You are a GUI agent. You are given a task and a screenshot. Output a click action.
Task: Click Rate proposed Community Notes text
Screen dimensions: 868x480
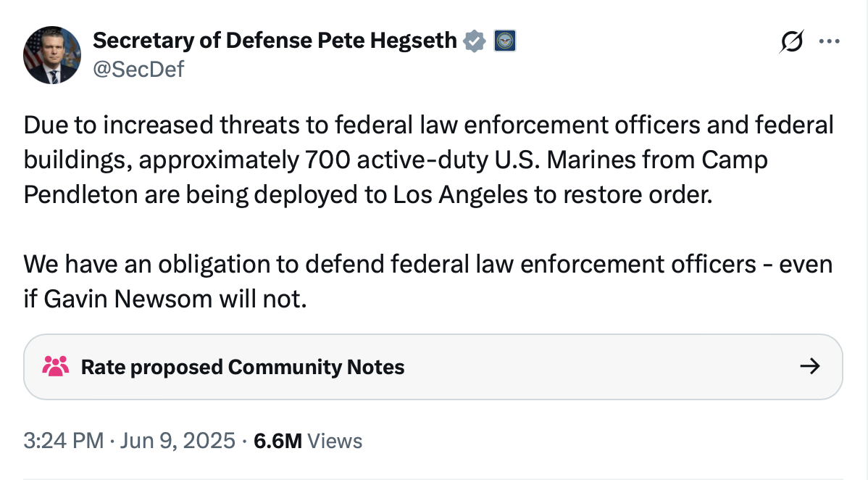pyautogui.click(x=242, y=367)
